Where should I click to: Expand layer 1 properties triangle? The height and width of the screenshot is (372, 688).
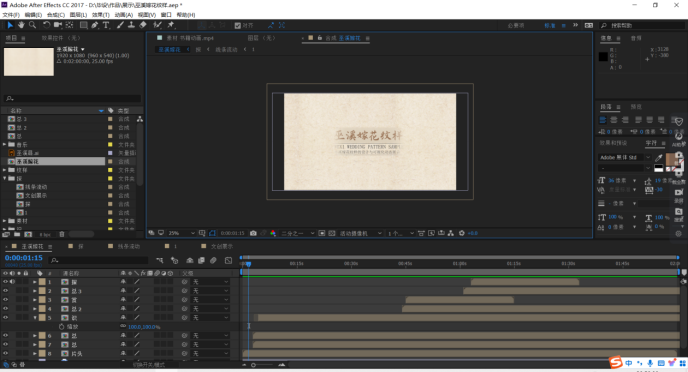point(35,282)
